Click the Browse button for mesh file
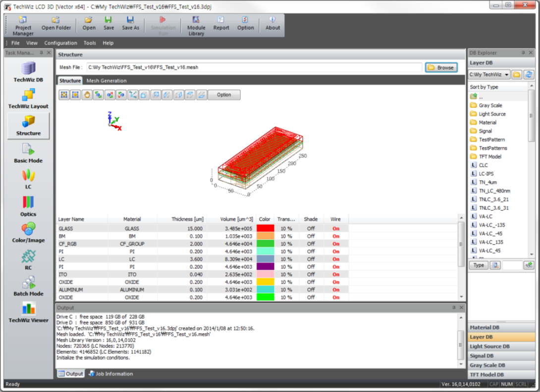Image resolution: width=540 pixels, height=392 pixels. (441, 67)
